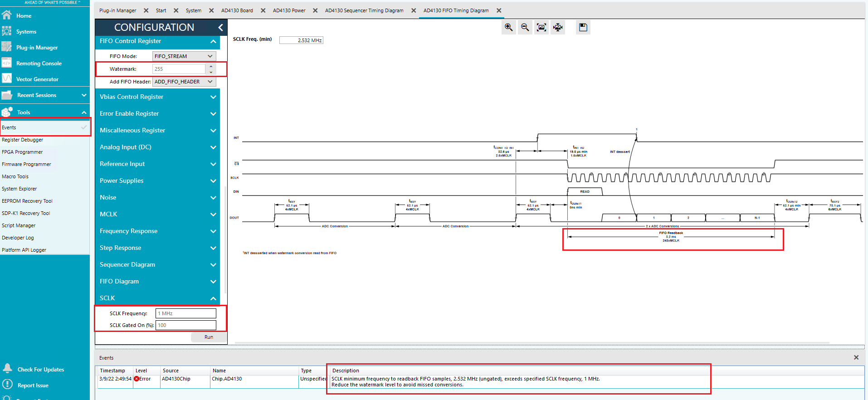Viewport: 868px width, 400px height.
Task: Open Firmware Programmer from Tools list
Action: point(26,164)
